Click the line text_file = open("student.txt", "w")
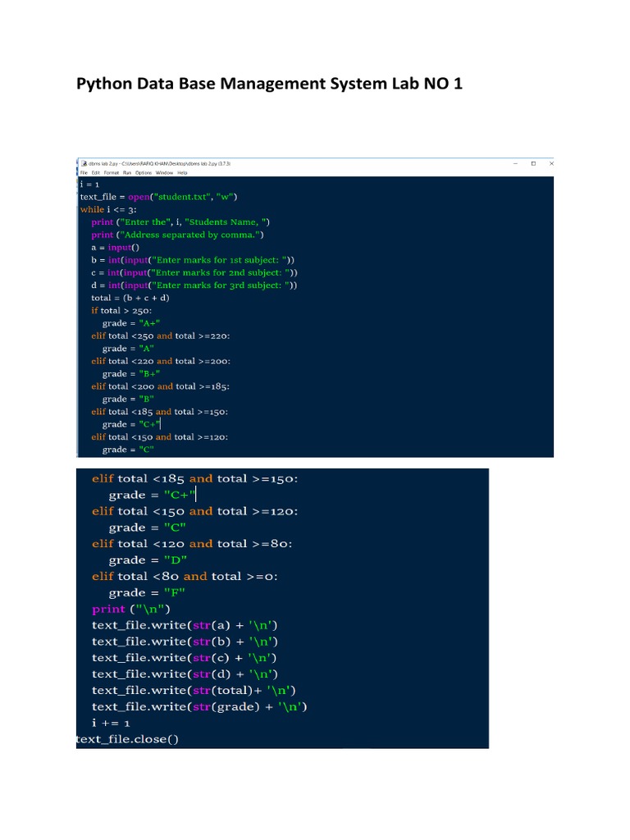The width and height of the screenshot is (630, 840). pyautogui.click(x=158, y=197)
